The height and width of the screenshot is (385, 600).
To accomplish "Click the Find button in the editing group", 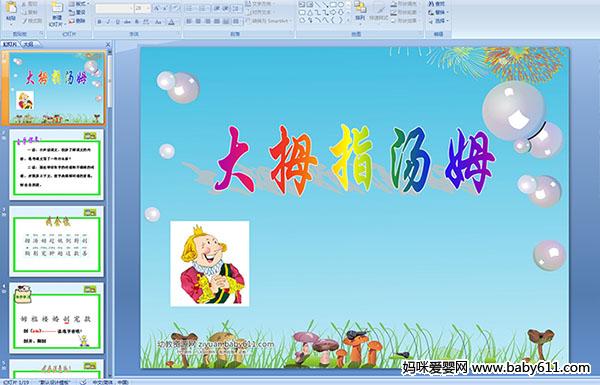I will pyautogui.click(x=437, y=4).
